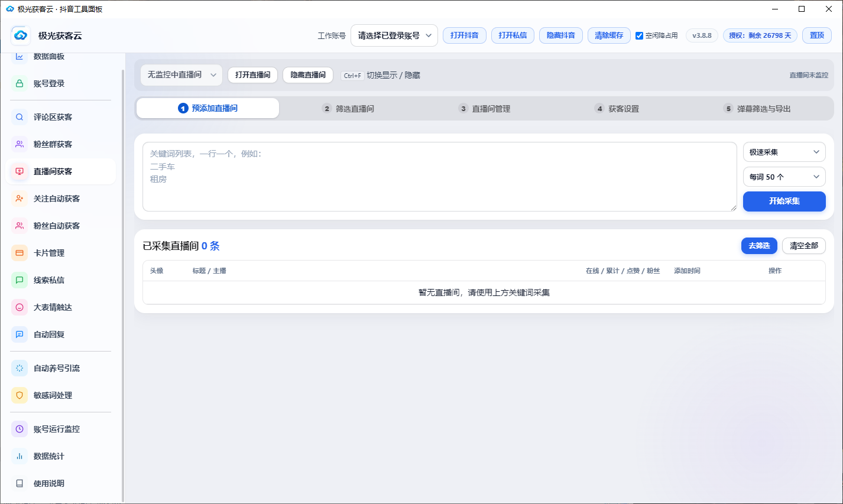Open the 弹幕筛选与导出 step tab

(757, 109)
